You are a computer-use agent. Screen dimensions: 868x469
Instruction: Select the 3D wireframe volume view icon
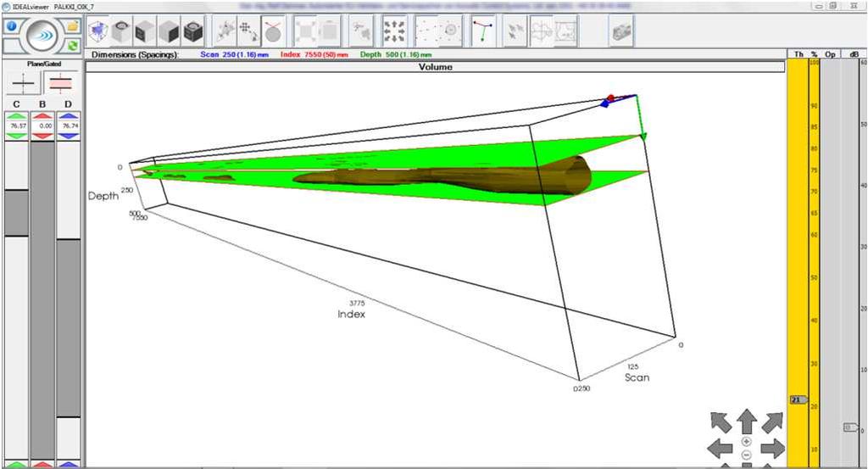tap(98, 31)
